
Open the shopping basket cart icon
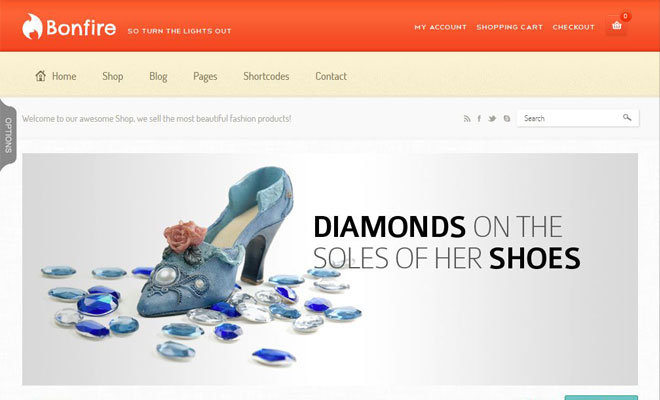(617, 25)
